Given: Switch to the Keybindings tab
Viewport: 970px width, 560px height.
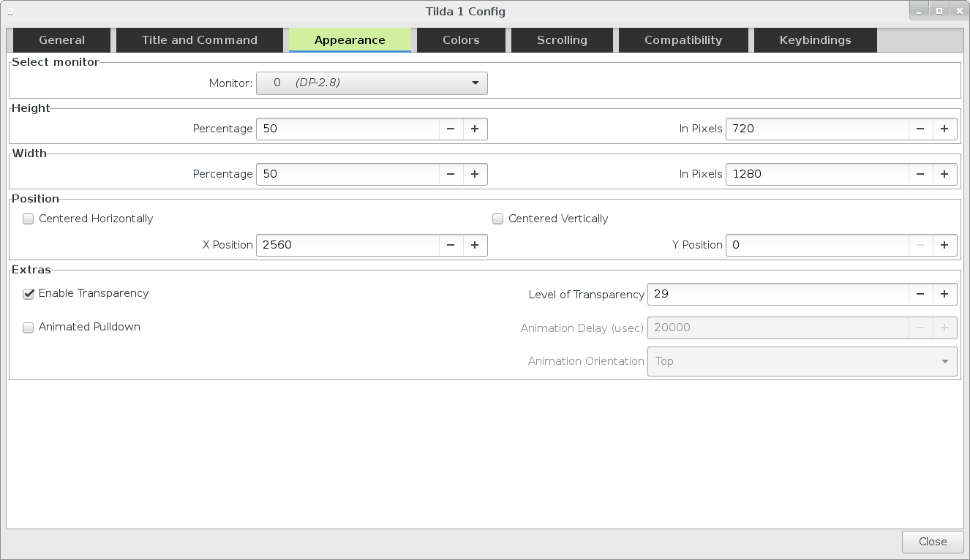Looking at the screenshot, I should click(815, 40).
